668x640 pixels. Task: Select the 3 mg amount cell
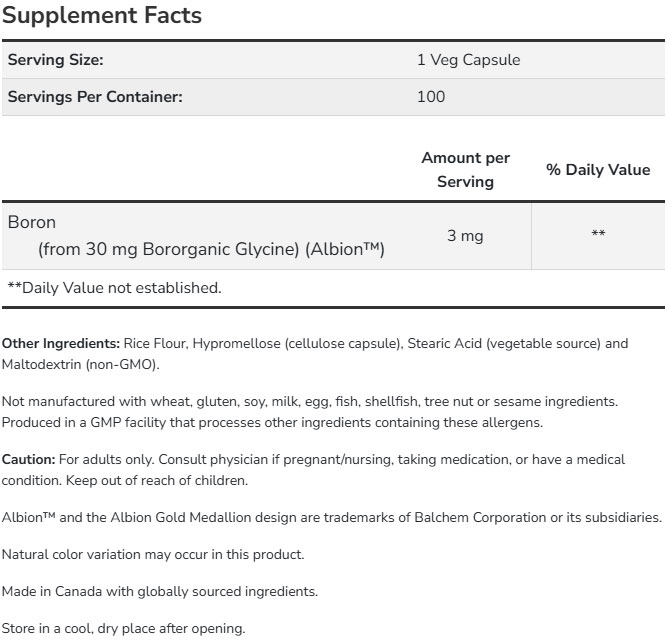pyautogui.click(x=465, y=236)
